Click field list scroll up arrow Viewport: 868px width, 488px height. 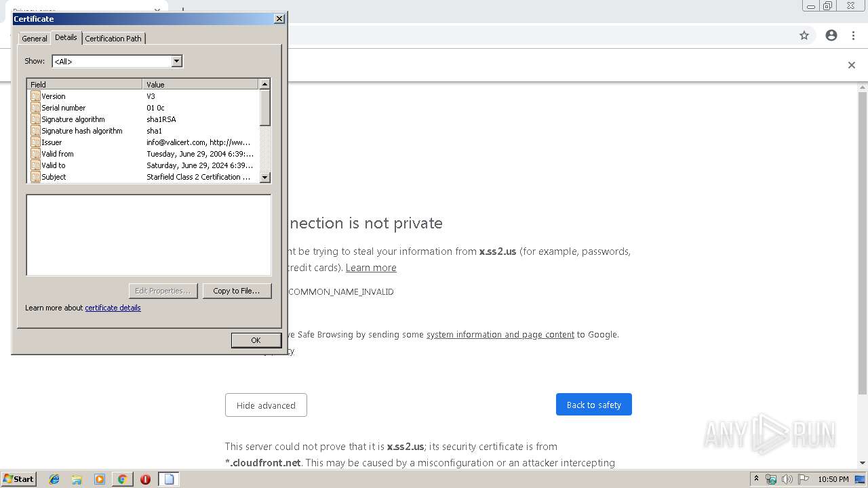tap(265, 84)
